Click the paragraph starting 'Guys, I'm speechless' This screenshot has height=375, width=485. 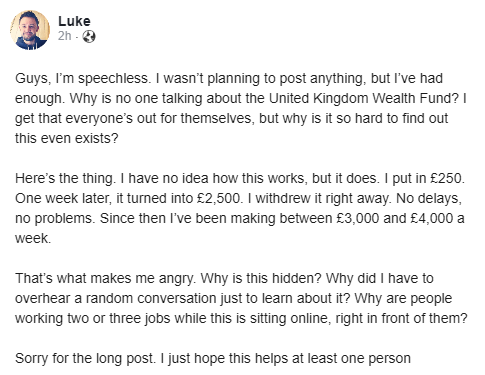click(241, 108)
